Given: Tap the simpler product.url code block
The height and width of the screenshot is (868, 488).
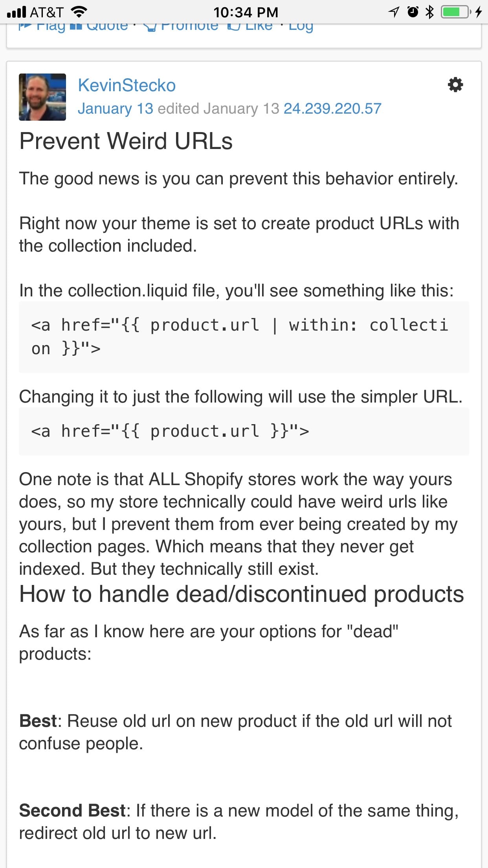Looking at the screenshot, I should [244, 431].
